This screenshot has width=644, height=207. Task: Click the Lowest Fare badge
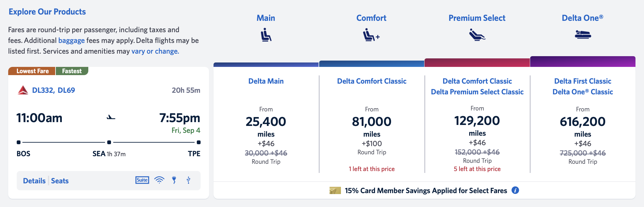coord(31,71)
